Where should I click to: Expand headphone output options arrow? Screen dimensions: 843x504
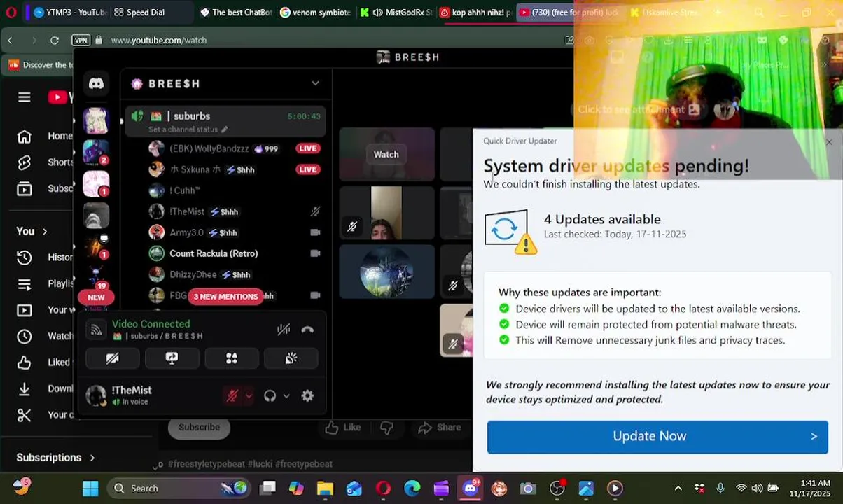click(286, 396)
